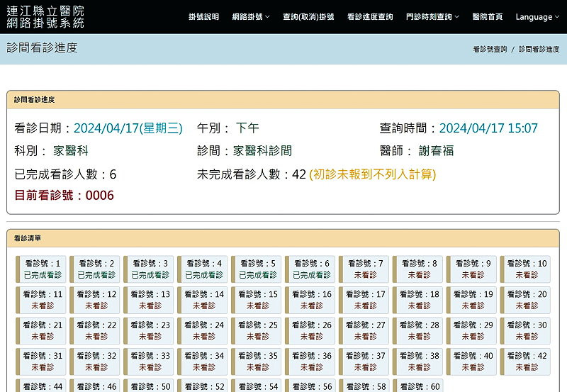Select queue card 看診號：21

pos(40,330)
